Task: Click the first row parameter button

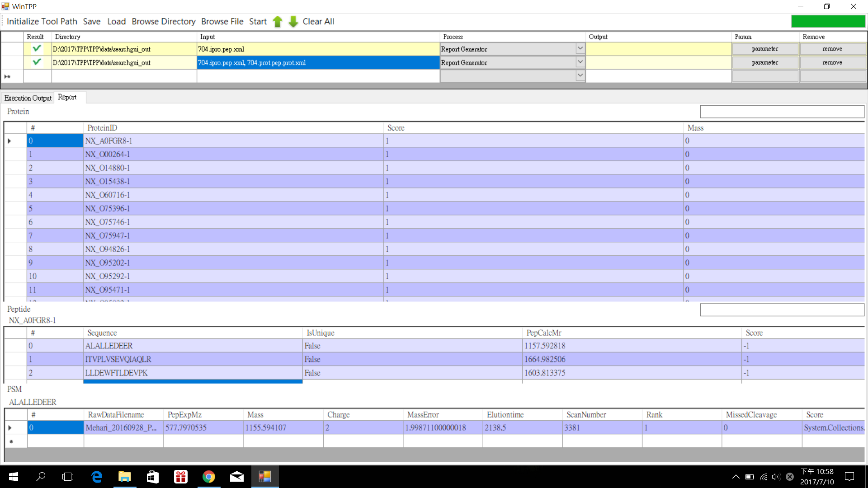Action: 764,49
